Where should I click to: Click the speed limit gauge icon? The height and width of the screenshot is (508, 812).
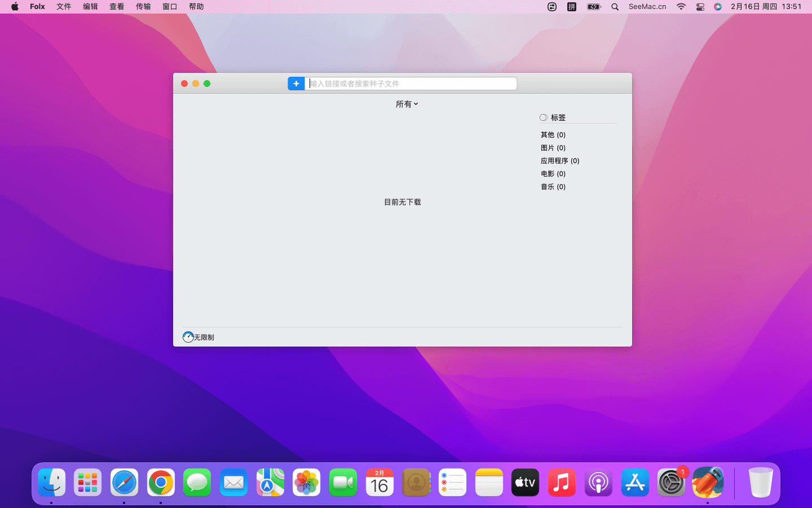click(x=188, y=337)
